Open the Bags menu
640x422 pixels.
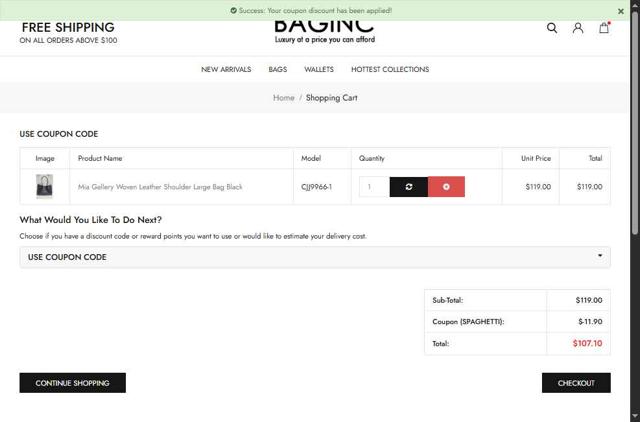coord(278,69)
